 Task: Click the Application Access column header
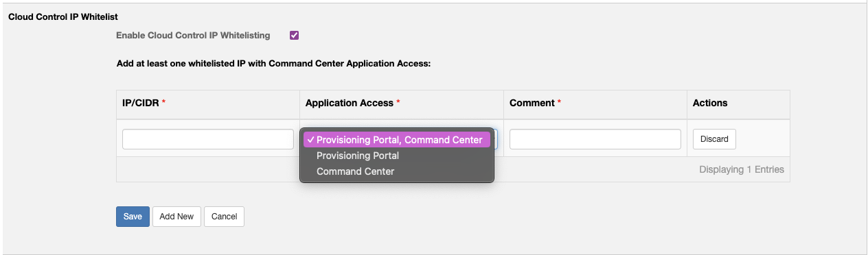click(x=353, y=103)
